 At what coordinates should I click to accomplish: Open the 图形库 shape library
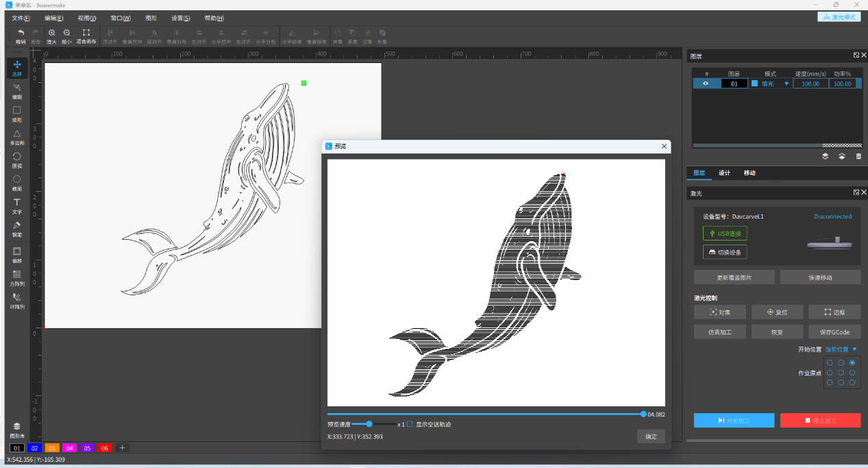17,430
